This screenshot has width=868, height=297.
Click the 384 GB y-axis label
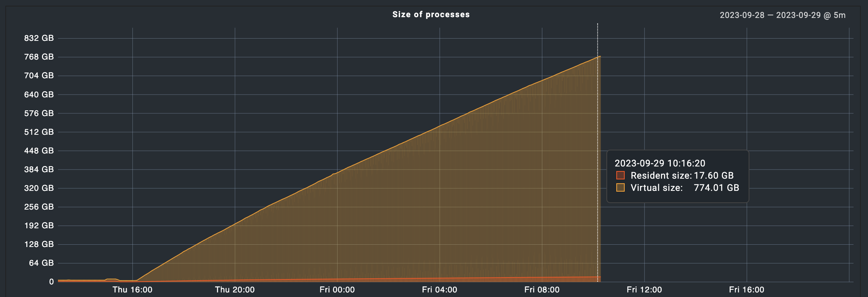pos(39,169)
